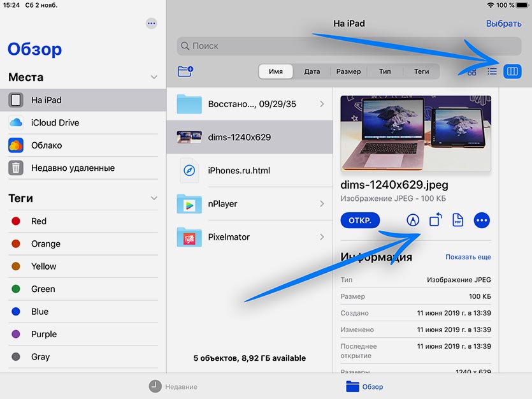Select the На iPad location row
532x399 pixels.
tap(83, 100)
